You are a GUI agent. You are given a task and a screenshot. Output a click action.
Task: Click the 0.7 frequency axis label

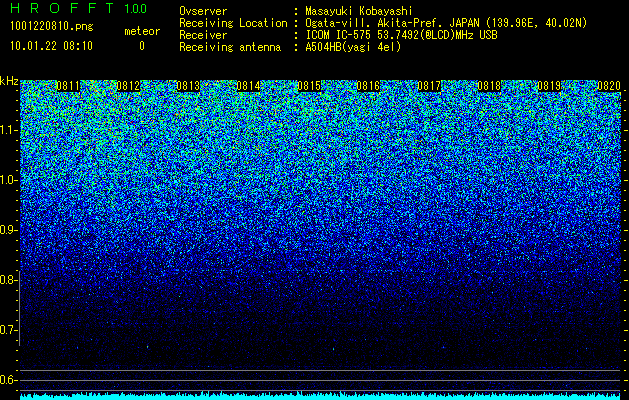(9, 330)
